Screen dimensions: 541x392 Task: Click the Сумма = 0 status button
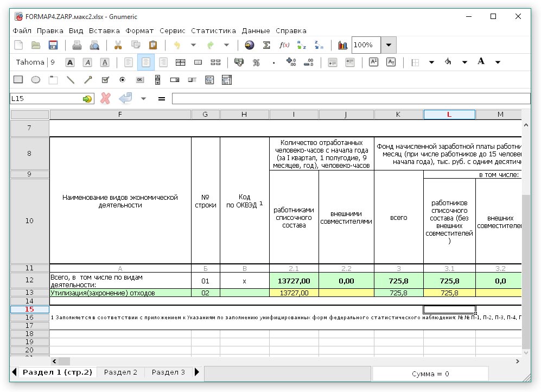430,374
